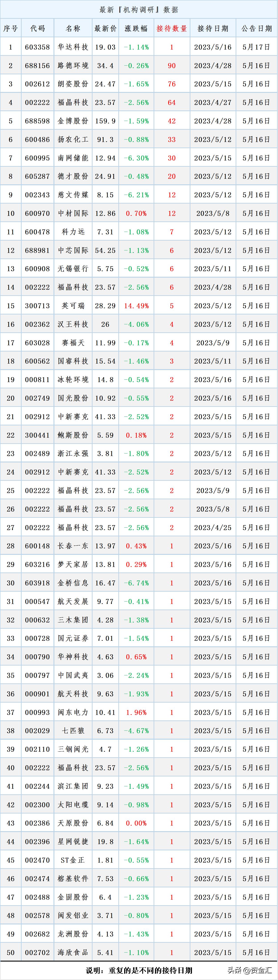278x980 pixels.
Task: Select stock name 中芯国际
Action: (73, 250)
